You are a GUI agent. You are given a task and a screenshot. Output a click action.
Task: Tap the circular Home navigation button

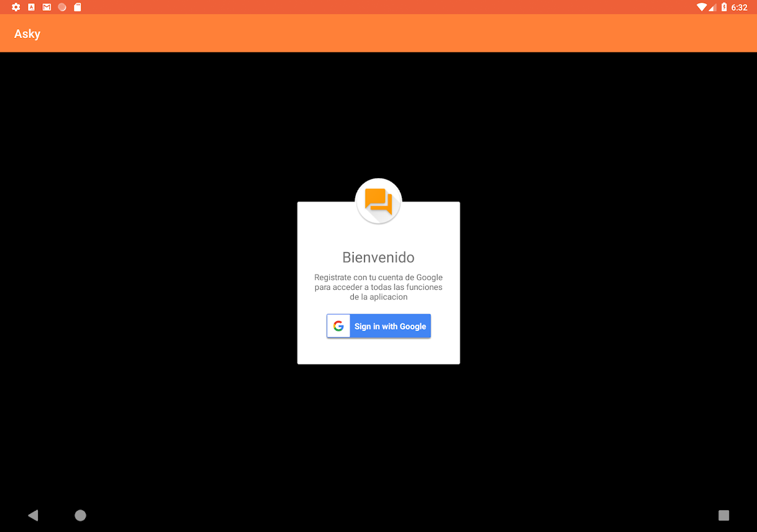pyautogui.click(x=80, y=515)
